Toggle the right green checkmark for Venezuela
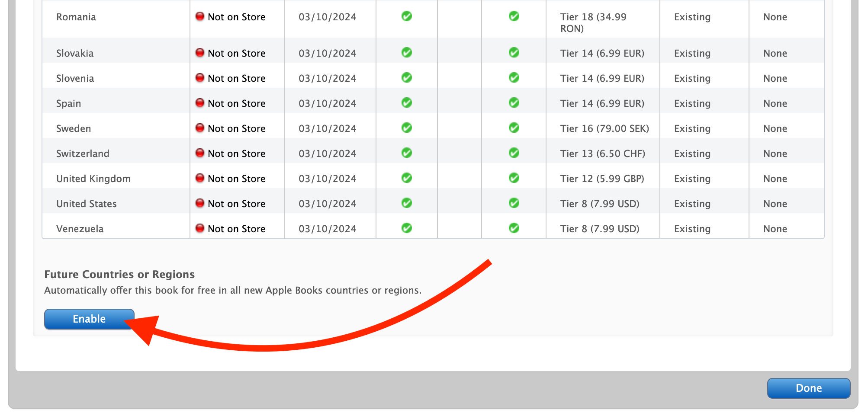868x416 pixels. click(514, 228)
